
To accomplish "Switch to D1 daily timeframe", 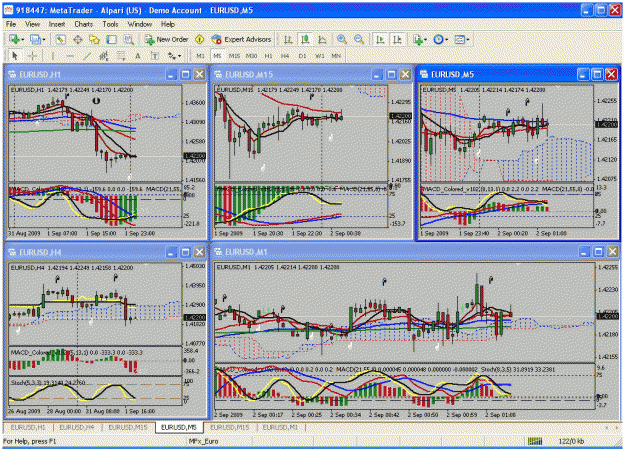I will click(x=302, y=56).
